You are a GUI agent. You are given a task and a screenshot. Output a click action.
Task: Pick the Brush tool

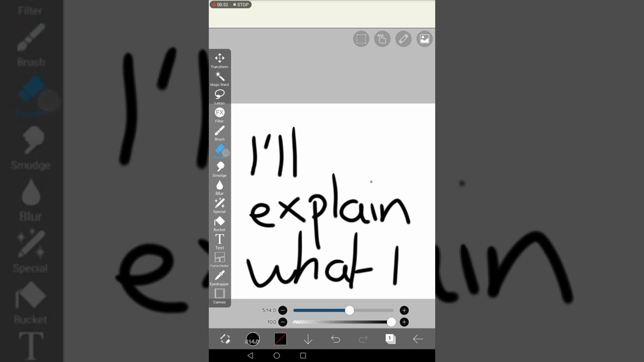point(219,133)
